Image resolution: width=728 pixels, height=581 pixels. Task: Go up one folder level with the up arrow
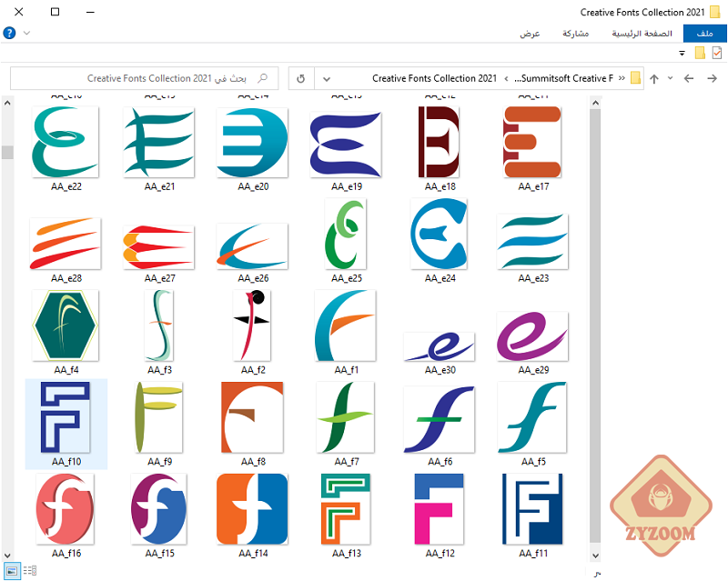click(654, 78)
